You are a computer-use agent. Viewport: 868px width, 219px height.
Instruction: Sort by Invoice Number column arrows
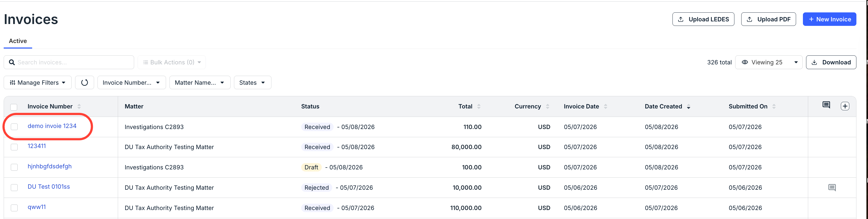79,106
